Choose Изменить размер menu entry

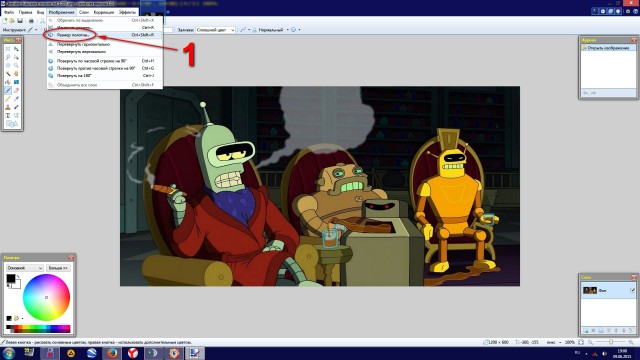point(105,27)
